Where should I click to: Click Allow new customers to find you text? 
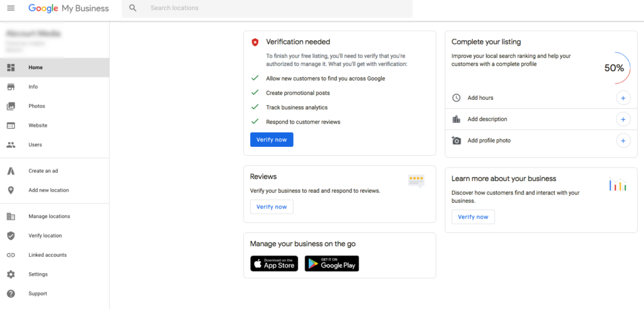[x=325, y=79]
